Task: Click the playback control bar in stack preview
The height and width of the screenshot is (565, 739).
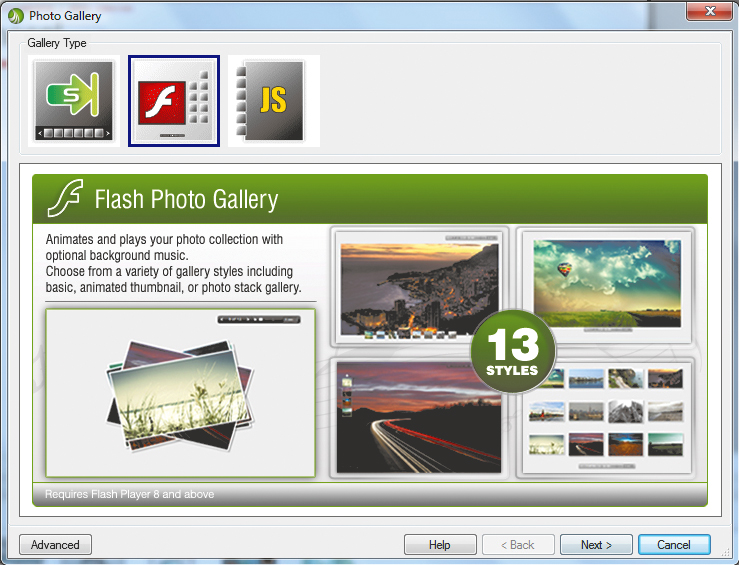Action: click(259, 320)
